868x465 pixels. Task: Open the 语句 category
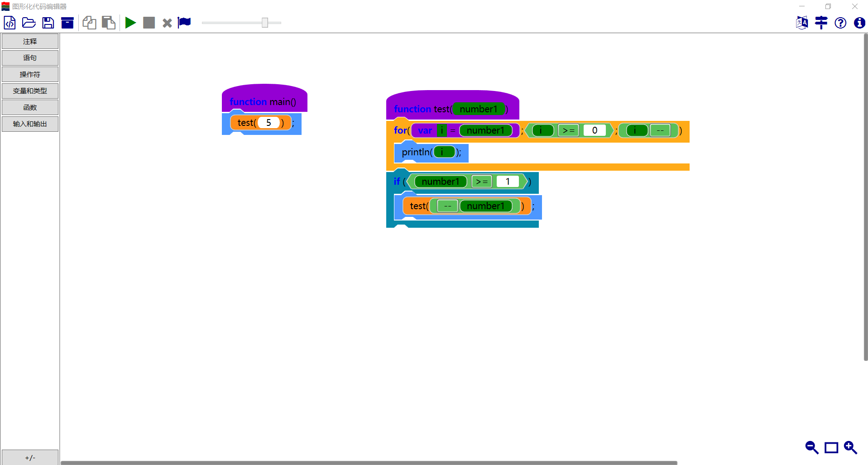click(30, 58)
